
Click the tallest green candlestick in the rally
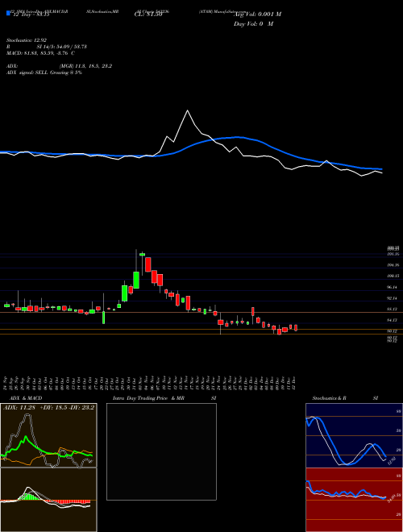click(136, 280)
